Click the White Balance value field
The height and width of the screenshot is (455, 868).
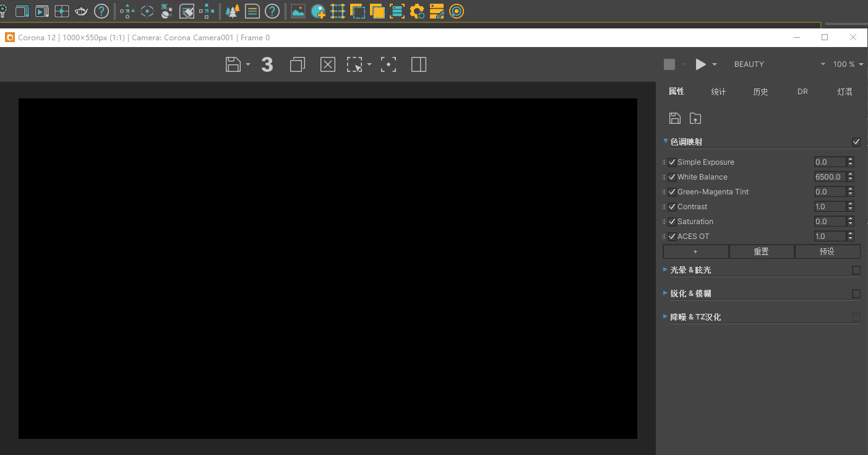point(830,177)
